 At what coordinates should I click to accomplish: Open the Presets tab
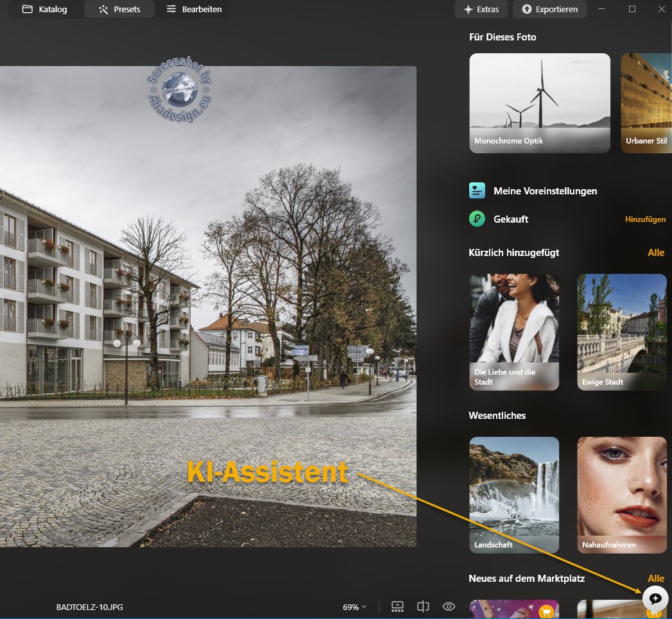tap(119, 9)
